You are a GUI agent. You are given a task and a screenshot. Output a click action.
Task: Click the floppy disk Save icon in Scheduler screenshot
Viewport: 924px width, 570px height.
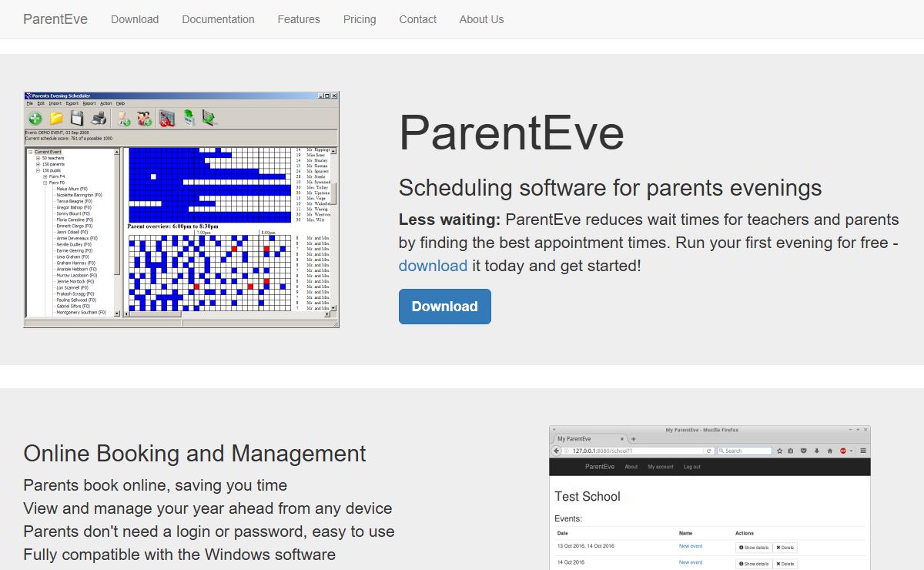click(77, 119)
